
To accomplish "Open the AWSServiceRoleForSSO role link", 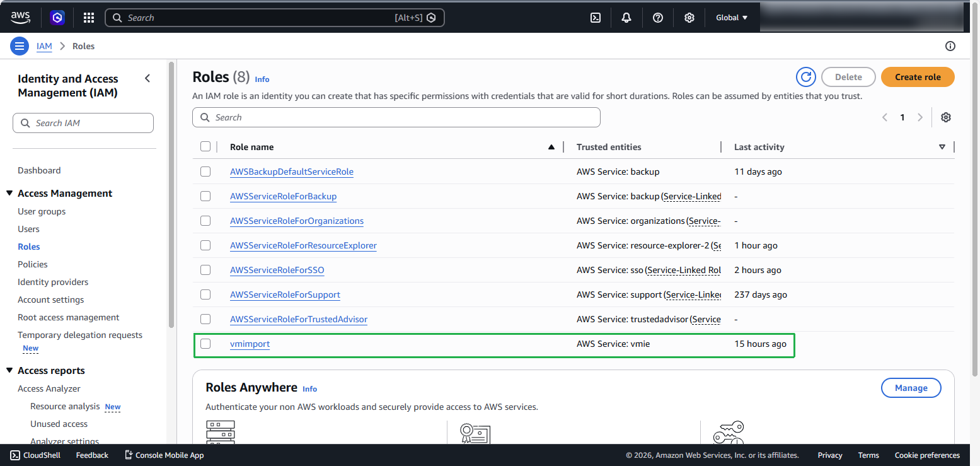I will click(x=277, y=270).
